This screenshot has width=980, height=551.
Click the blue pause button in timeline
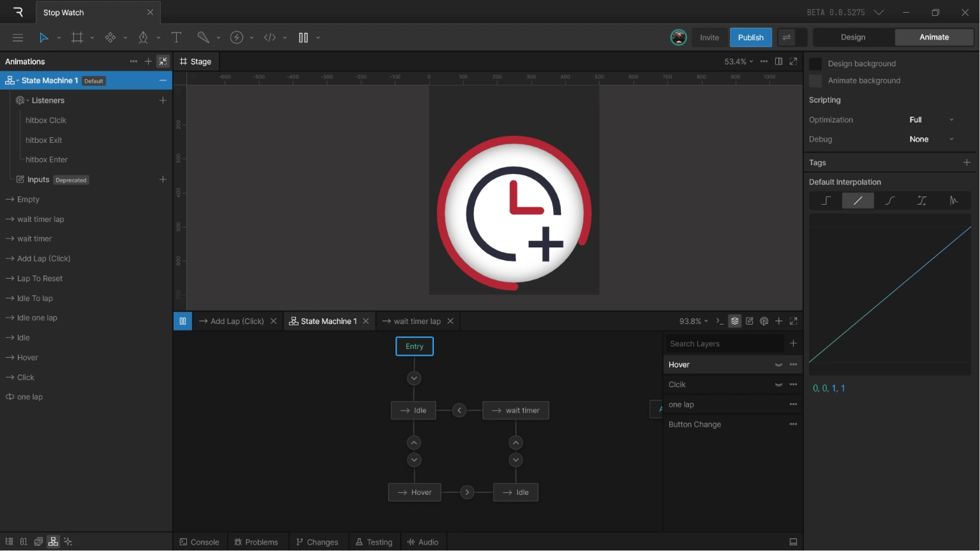click(182, 321)
